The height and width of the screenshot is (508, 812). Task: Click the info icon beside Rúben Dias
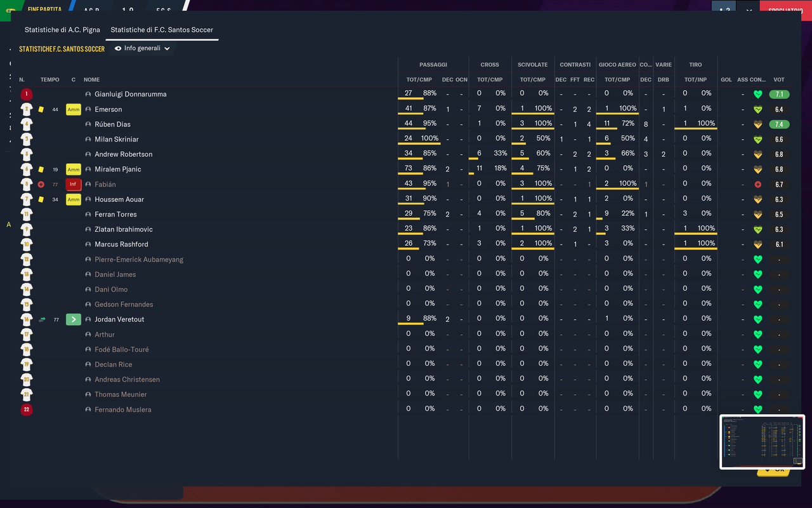point(89,124)
